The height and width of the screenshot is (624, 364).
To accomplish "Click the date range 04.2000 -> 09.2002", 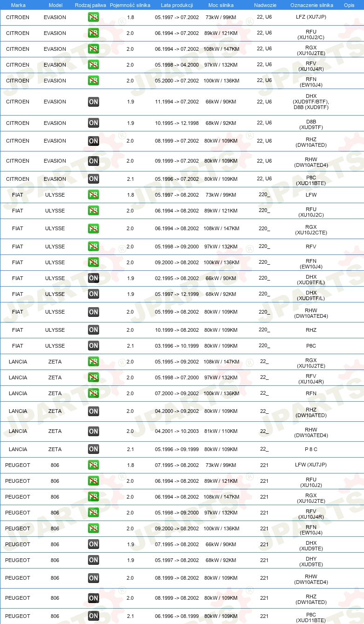I will [177, 411].
